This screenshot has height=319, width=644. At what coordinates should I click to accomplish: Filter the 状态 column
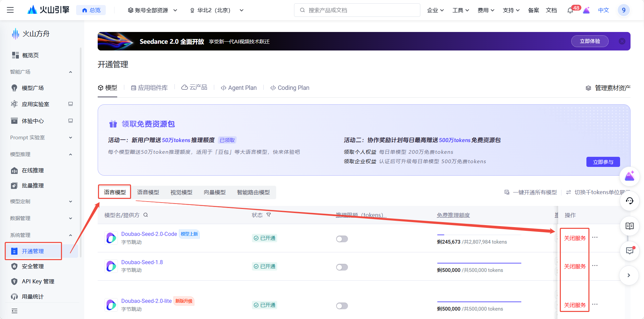tap(268, 215)
